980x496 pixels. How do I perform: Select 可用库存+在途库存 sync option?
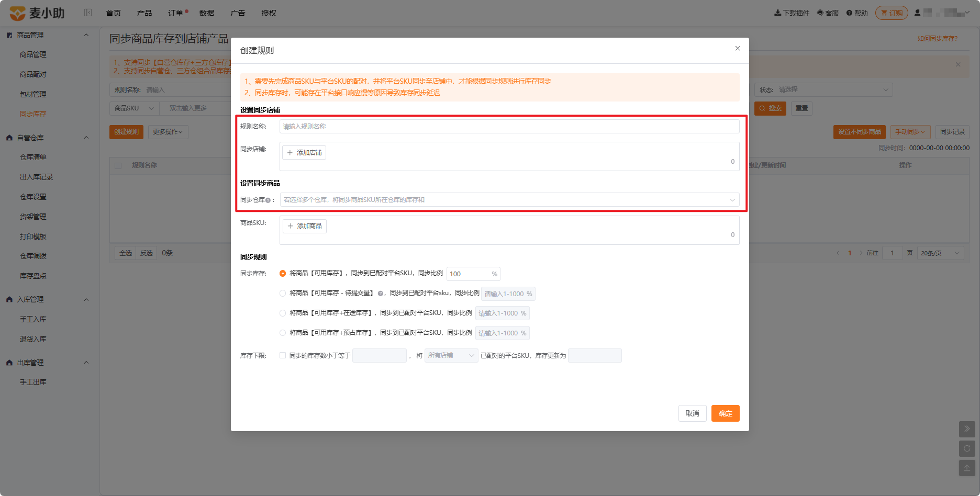[283, 313]
